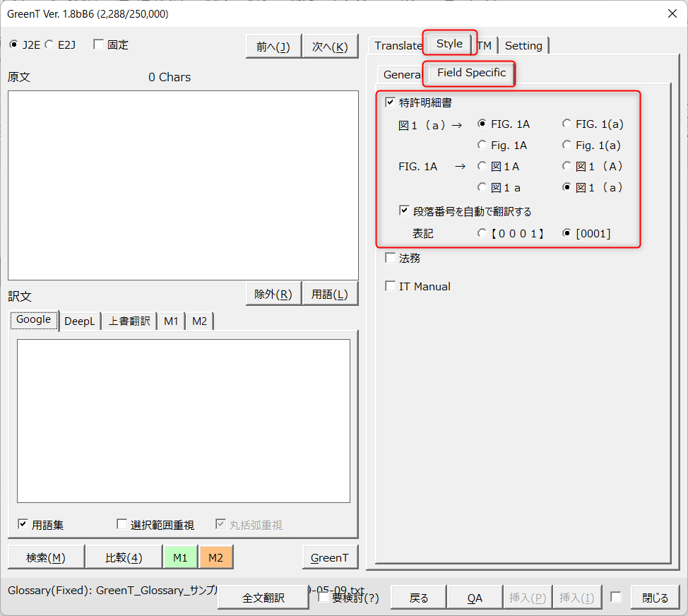
Task: Switch to the General sub-tab
Action: (401, 74)
